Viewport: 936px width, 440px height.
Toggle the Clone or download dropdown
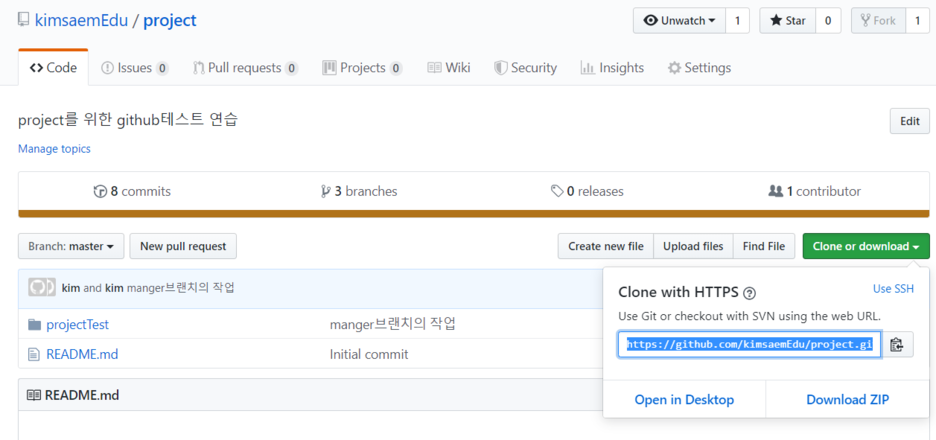tap(866, 246)
